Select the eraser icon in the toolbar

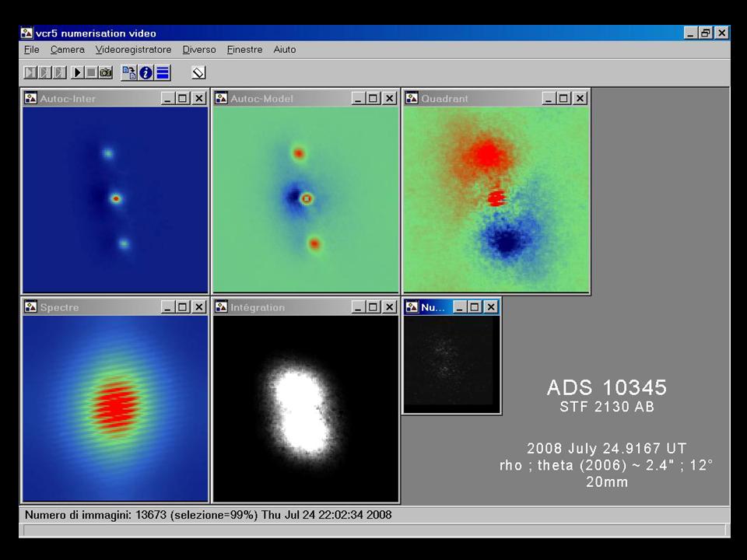click(x=198, y=73)
